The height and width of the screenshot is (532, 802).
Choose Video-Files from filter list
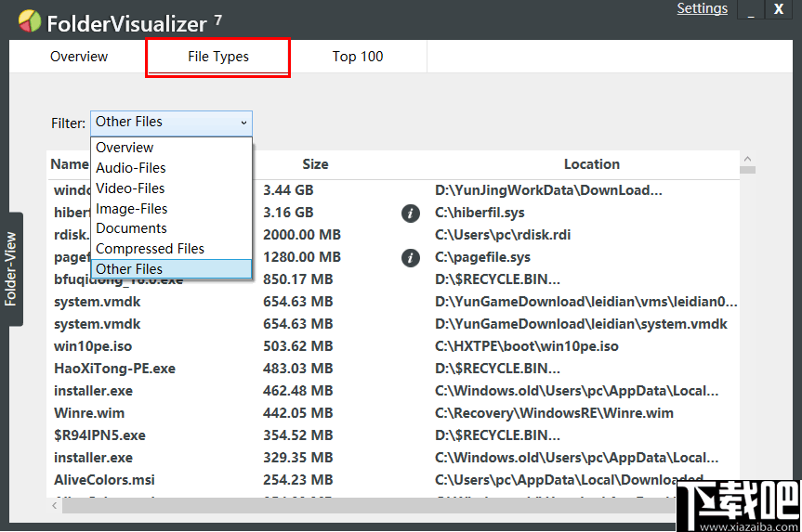click(130, 188)
